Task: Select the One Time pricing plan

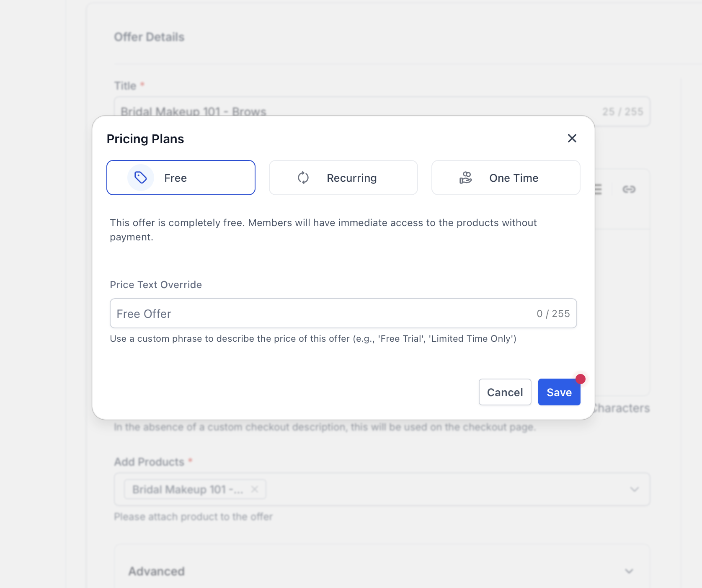Action: 506,178
